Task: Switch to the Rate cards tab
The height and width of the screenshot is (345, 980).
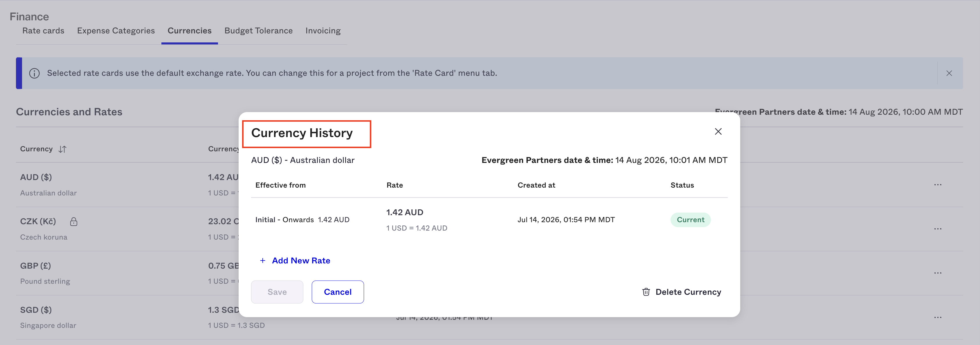Action: coord(43,30)
